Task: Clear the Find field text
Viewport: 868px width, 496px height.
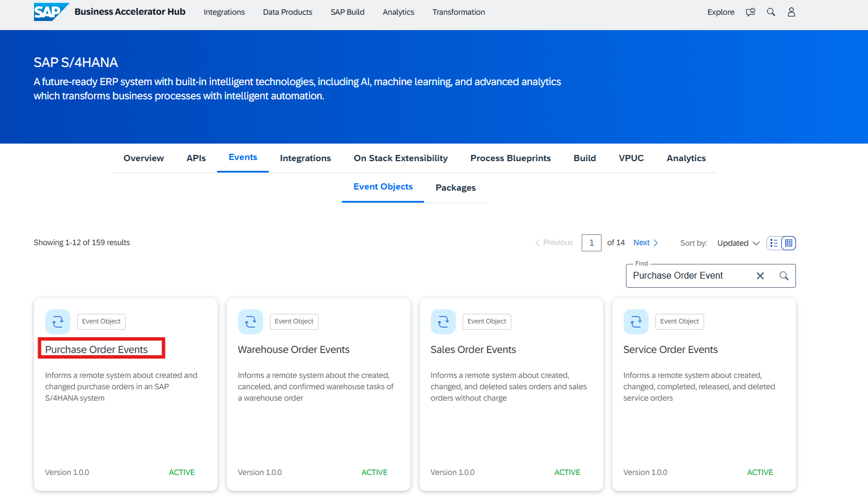Action: coord(760,276)
